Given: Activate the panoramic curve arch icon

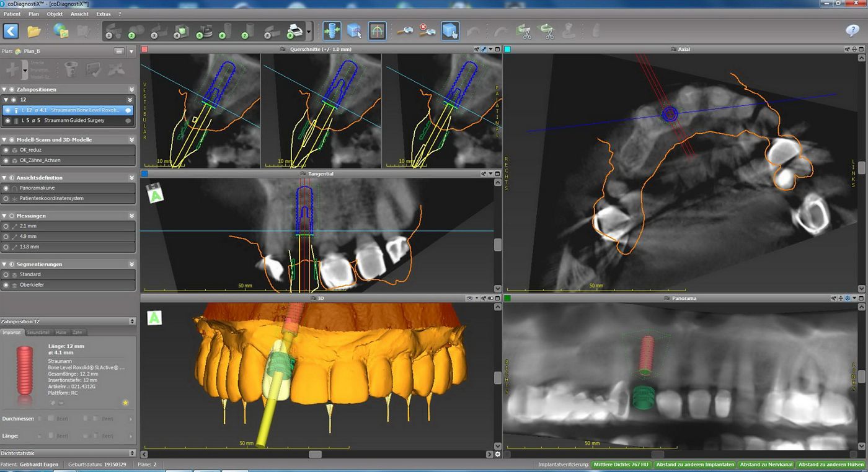Looking at the screenshot, I should click(x=377, y=30).
